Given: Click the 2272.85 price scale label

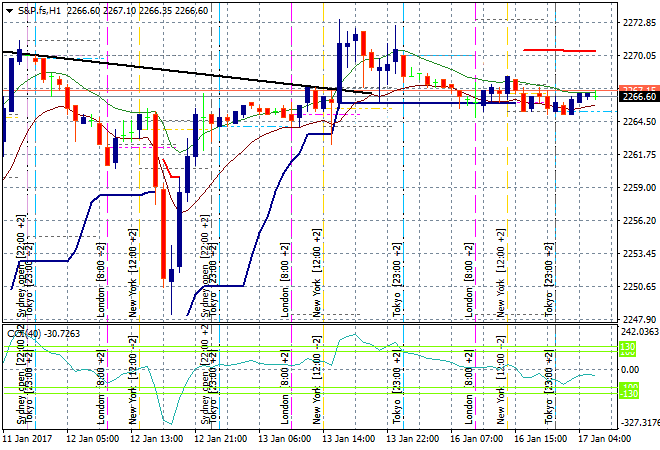Looking at the screenshot, I should tap(638, 22).
